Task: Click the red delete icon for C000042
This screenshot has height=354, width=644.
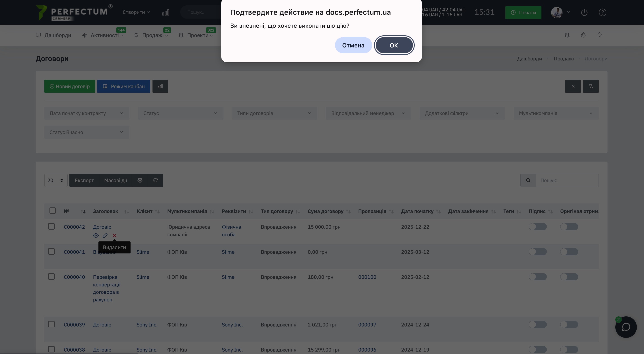Action: coord(114,236)
